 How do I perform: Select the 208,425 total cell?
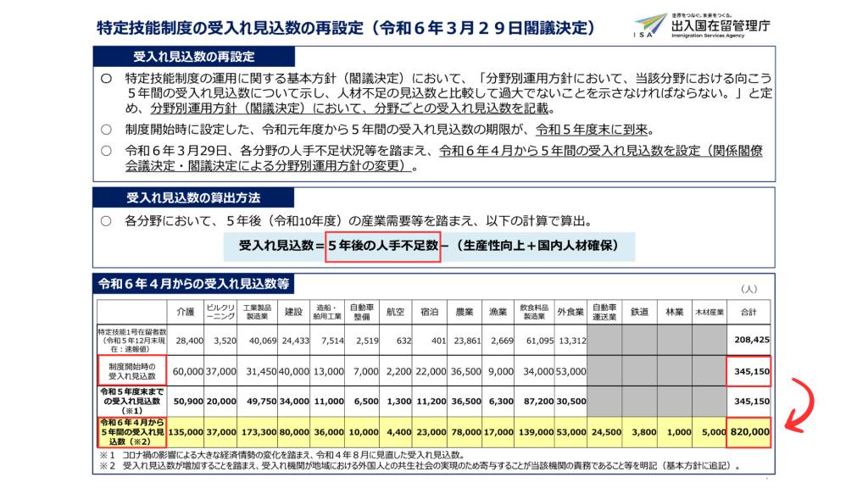point(749,340)
